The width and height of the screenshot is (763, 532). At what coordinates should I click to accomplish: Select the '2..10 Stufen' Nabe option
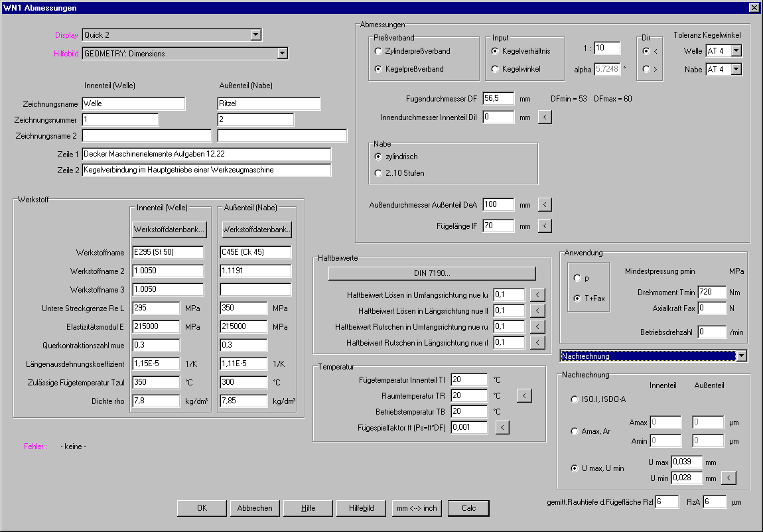tap(378, 173)
